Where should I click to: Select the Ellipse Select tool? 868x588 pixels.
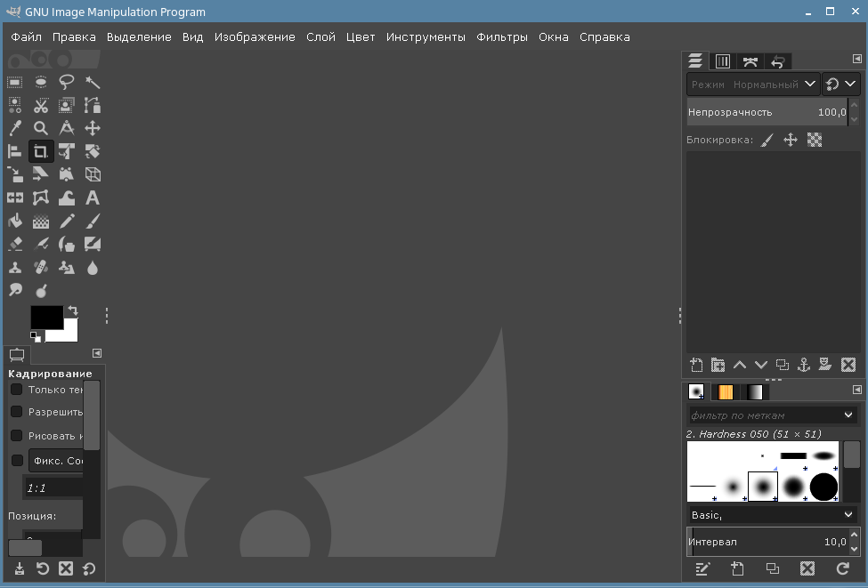[x=41, y=83]
